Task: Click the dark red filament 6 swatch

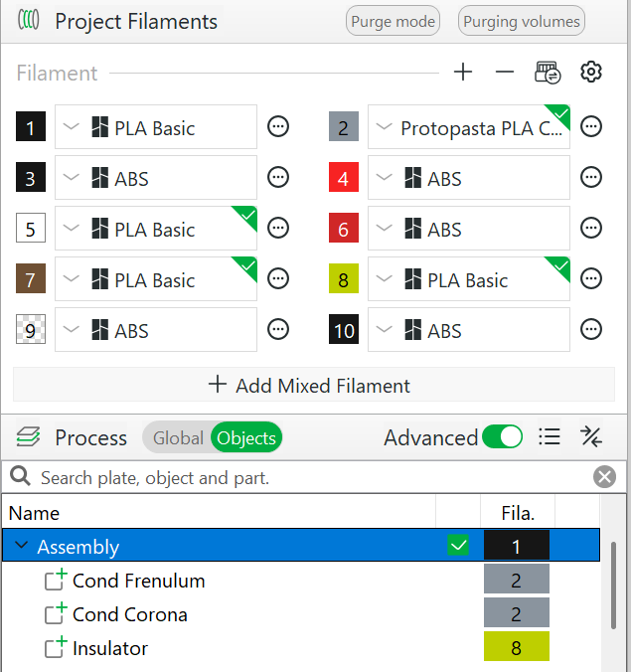Action: [344, 228]
